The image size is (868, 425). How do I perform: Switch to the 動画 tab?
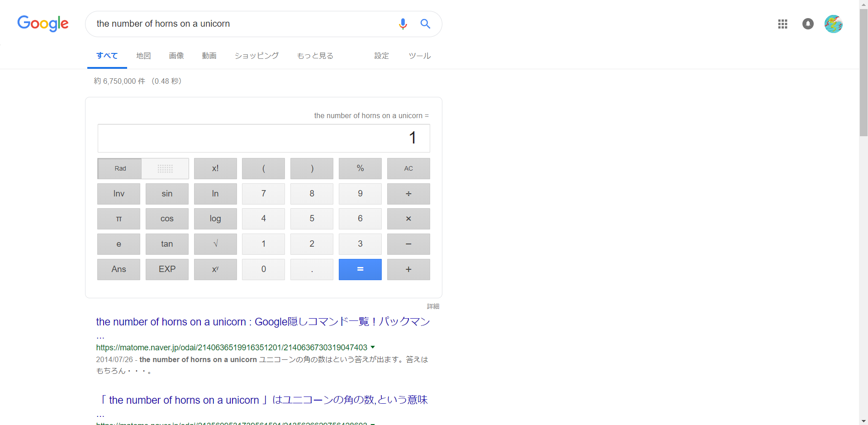coord(209,56)
